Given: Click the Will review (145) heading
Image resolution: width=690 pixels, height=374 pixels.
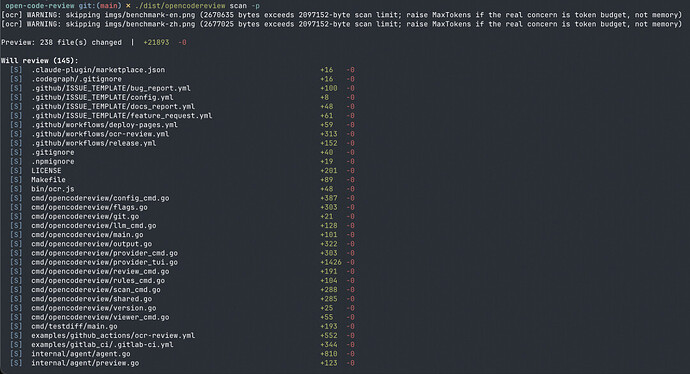Looking at the screenshot, I should click(x=40, y=61).
